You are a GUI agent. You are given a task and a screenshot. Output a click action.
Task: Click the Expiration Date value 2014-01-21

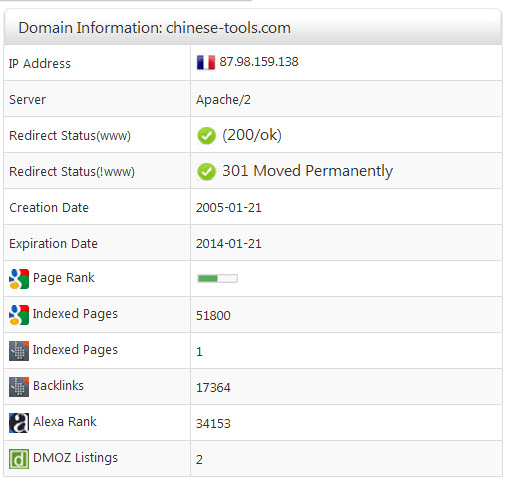[229, 244]
